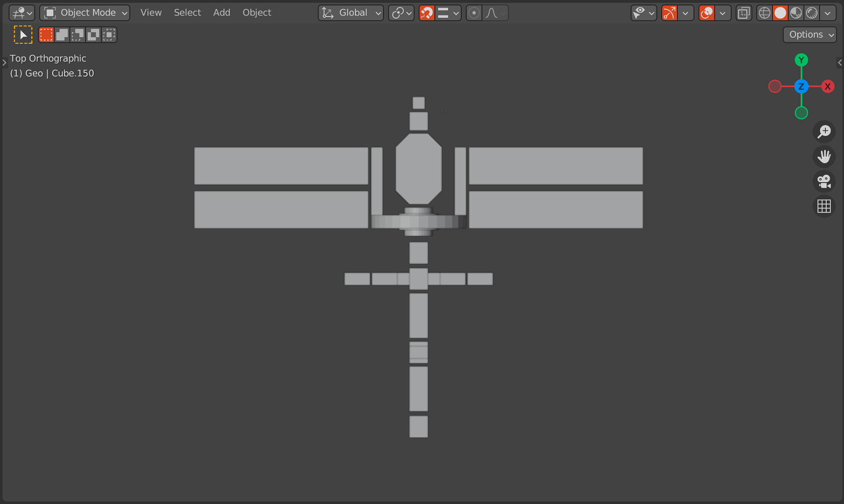Toggle proportional editing
The width and height of the screenshot is (844, 504).
474,13
